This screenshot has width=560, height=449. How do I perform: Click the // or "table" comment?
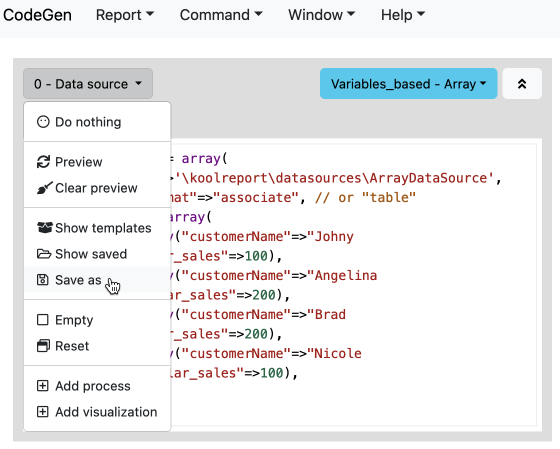[365, 198]
